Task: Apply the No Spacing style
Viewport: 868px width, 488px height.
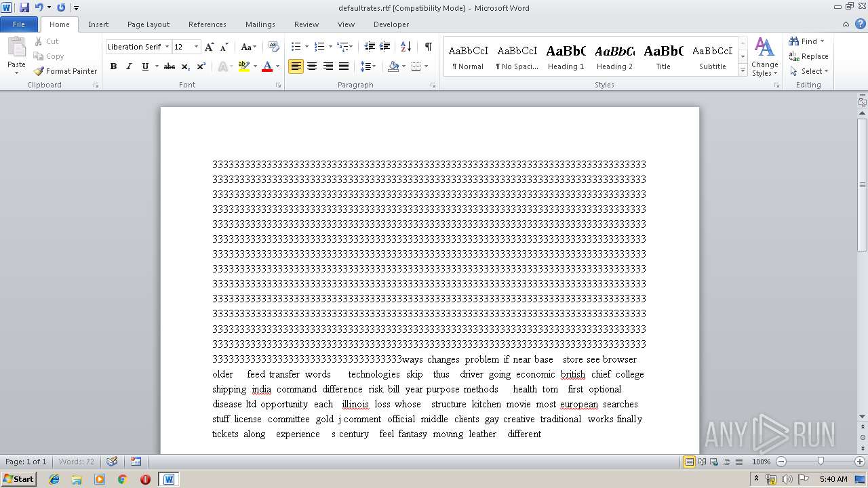Action: tap(517, 57)
